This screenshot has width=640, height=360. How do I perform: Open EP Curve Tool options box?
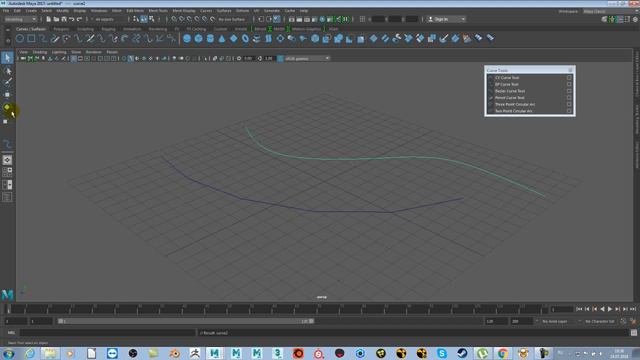pyautogui.click(x=569, y=84)
